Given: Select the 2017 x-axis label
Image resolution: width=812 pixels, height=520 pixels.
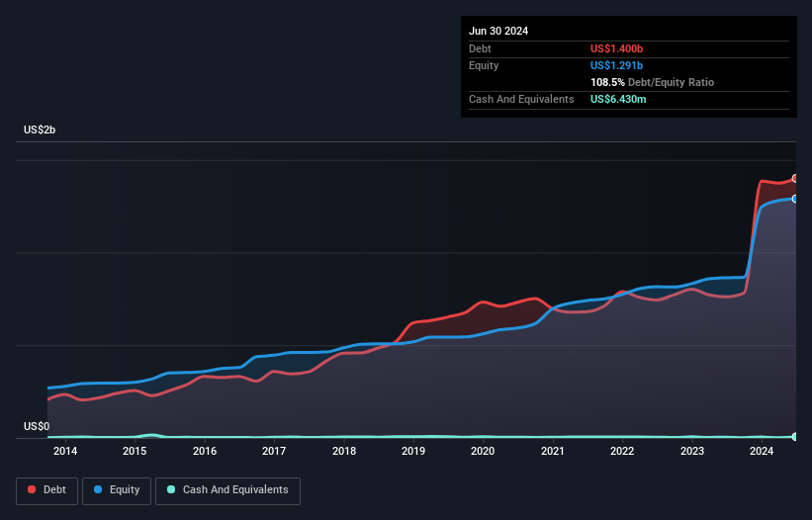Looking at the screenshot, I should [274, 451].
